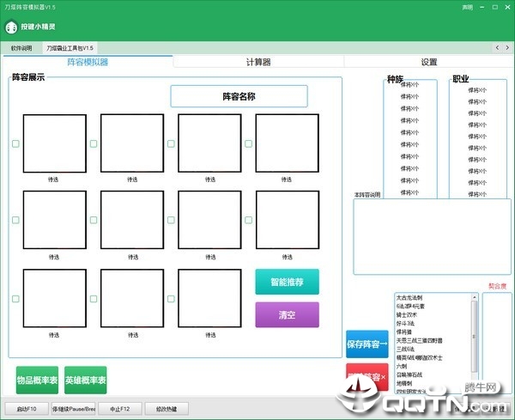Click the 启动F10 button
Screen dimensions: 515x420
pos(27,409)
